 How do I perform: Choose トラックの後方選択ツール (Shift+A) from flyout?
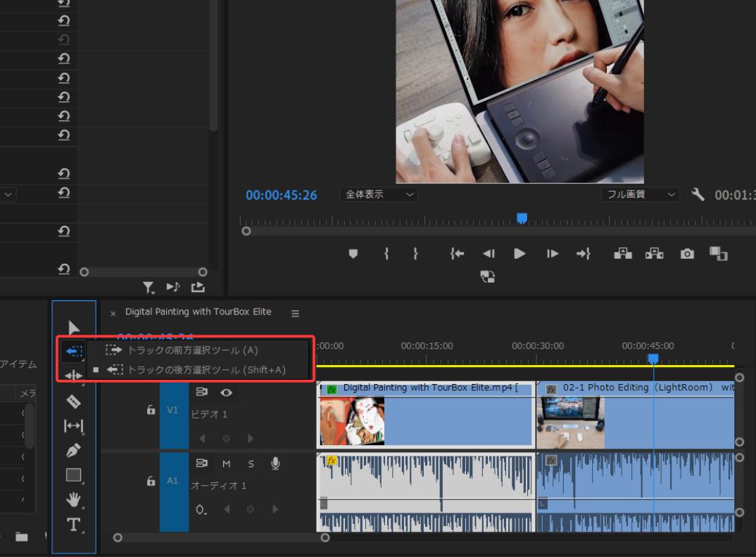[196, 369]
